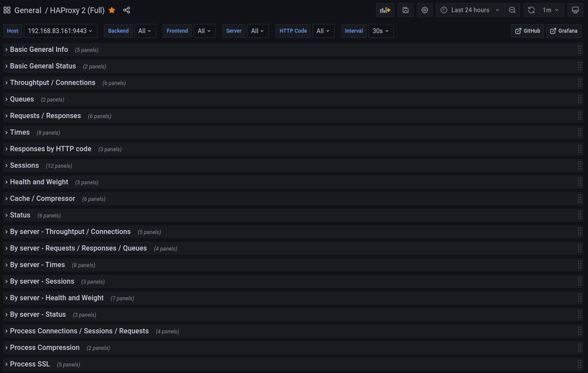Grab the drag handle of Basic General Info row

tap(580, 50)
